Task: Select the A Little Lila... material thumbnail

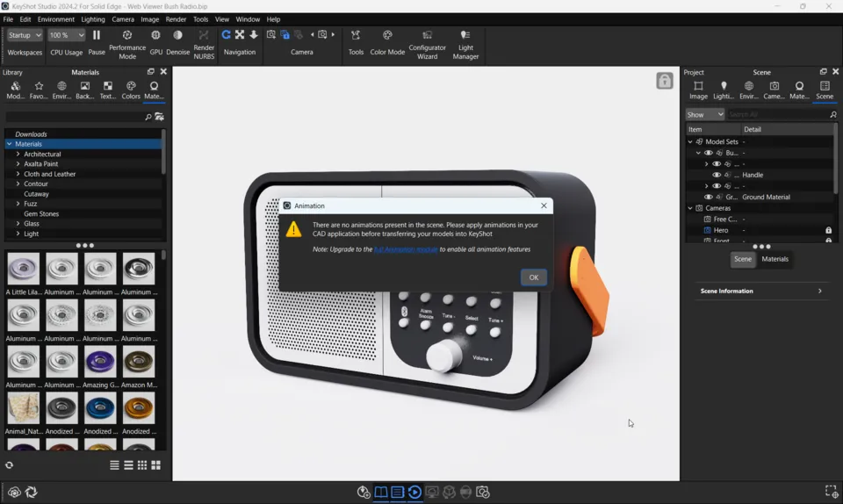Action: tap(23, 269)
